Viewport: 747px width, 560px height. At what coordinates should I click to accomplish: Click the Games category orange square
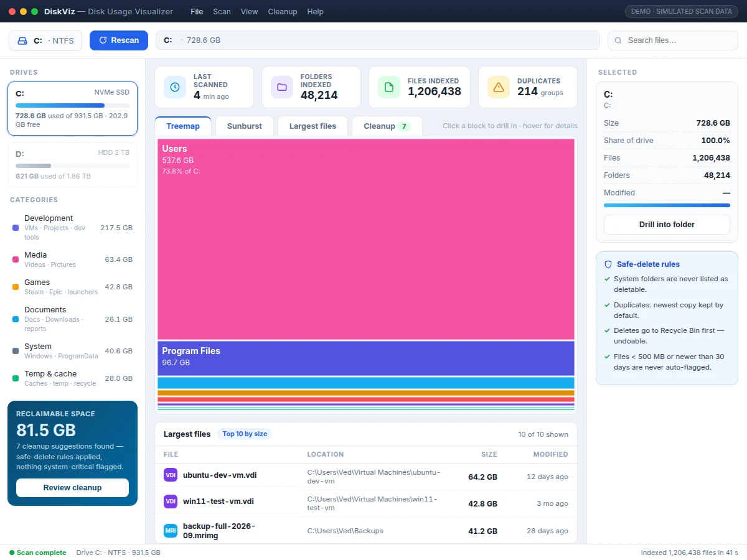pyautogui.click(x=16, y=287)
